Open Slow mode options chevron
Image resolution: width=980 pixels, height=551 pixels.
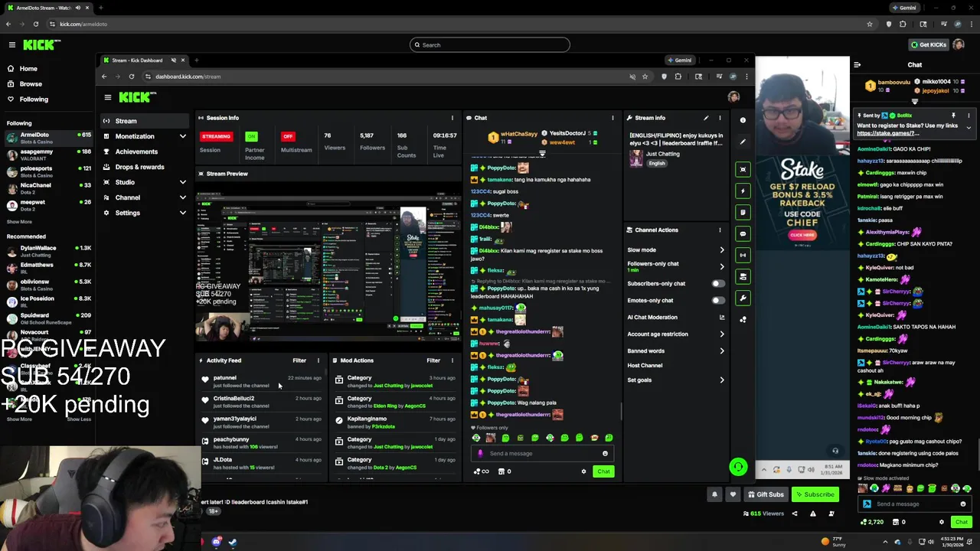point(721,250)
